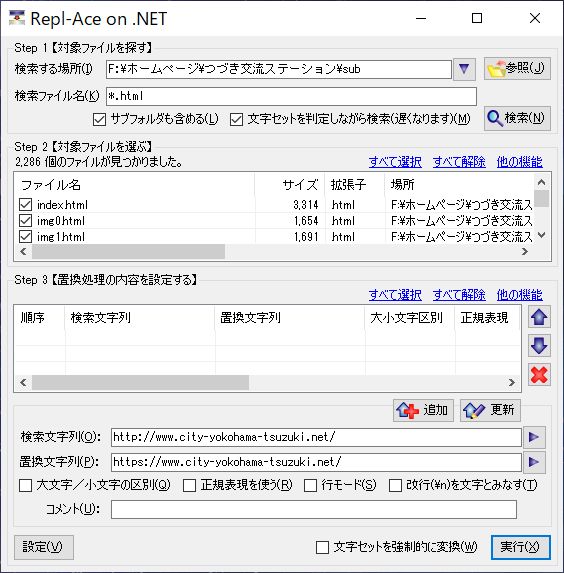Click the Repl-Ace app icon in title bar
564x573 pixels.
[17, 18]
